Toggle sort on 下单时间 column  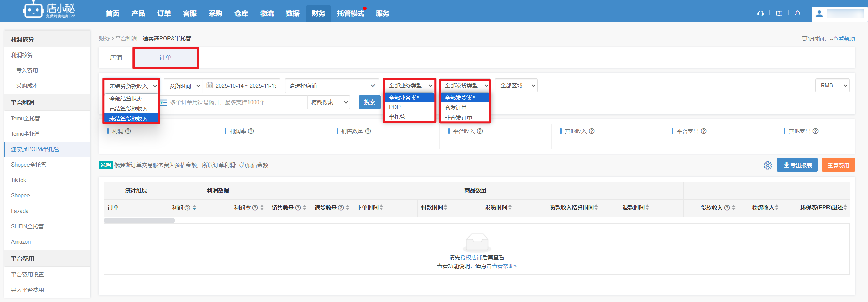(381, 207)
